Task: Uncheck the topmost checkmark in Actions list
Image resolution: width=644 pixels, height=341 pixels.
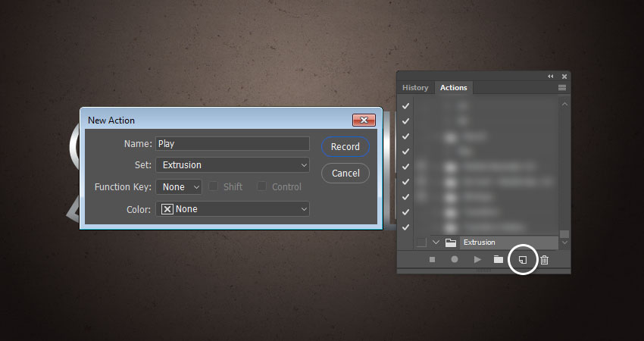Action: point(406,106)
